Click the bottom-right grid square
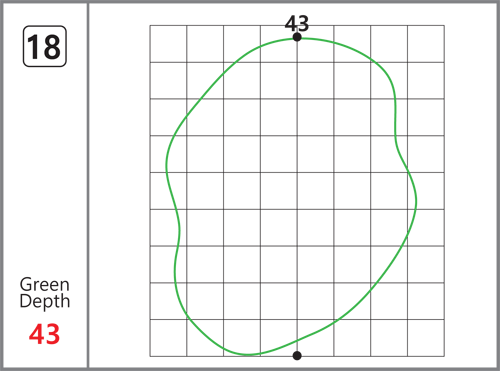 click(x=426, y=338)
